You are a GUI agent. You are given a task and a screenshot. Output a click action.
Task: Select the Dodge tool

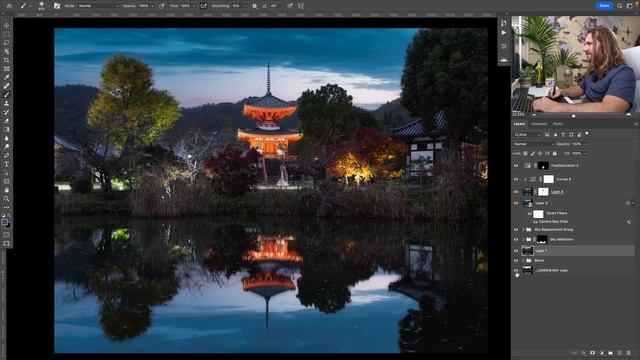7,147
